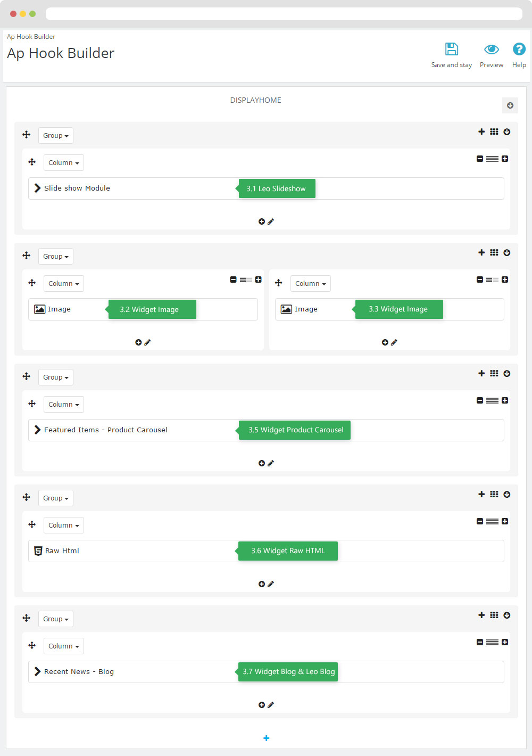Click the blue plus to add a new group
532x756 pixels.
[x=267, y=738]
